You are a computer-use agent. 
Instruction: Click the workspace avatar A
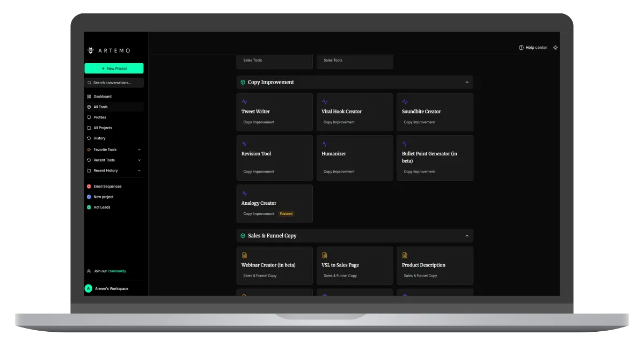89,288
